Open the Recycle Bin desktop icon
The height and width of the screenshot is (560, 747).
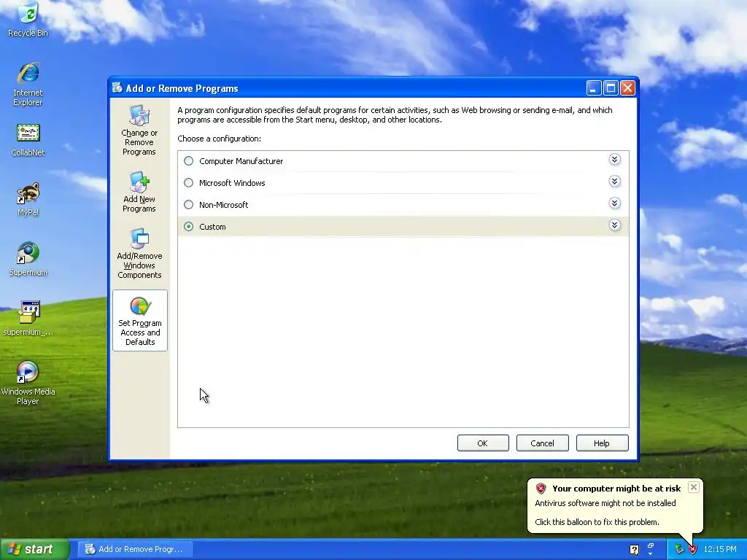[x=28, y=20]
